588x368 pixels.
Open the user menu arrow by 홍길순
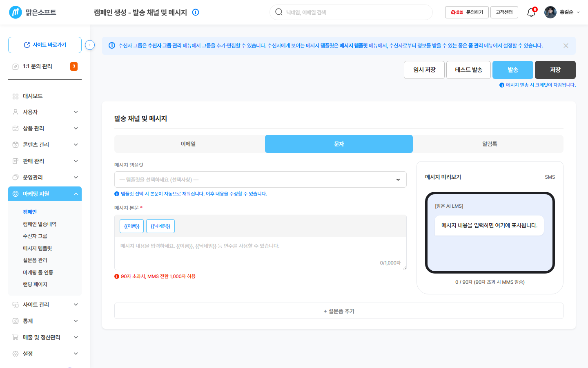[578, 12]
